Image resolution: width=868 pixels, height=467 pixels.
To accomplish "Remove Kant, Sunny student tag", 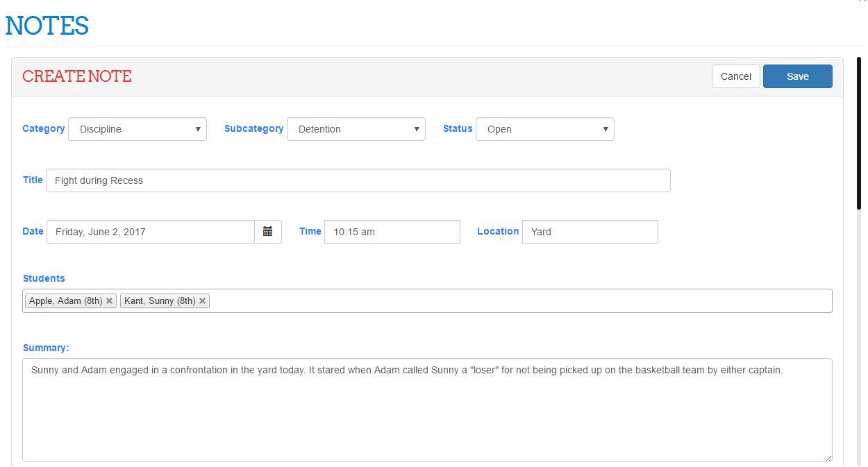I will pyautogui.click(x=202, y=301).
